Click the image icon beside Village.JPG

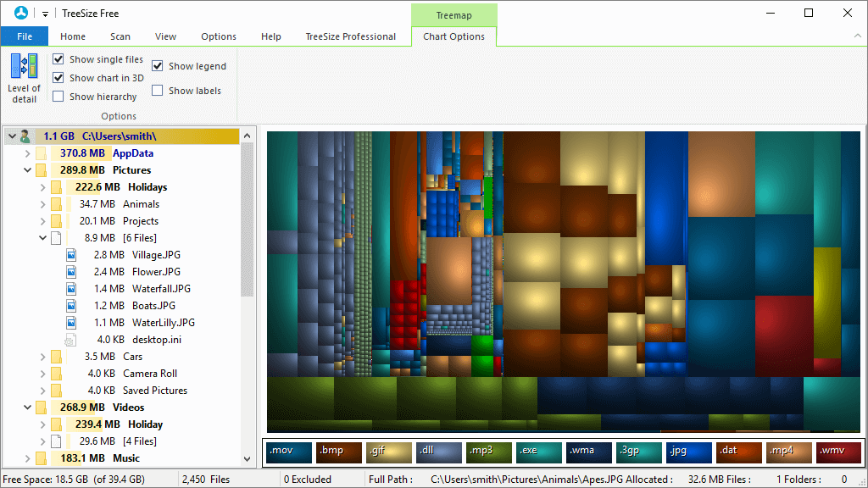point(70,254)
